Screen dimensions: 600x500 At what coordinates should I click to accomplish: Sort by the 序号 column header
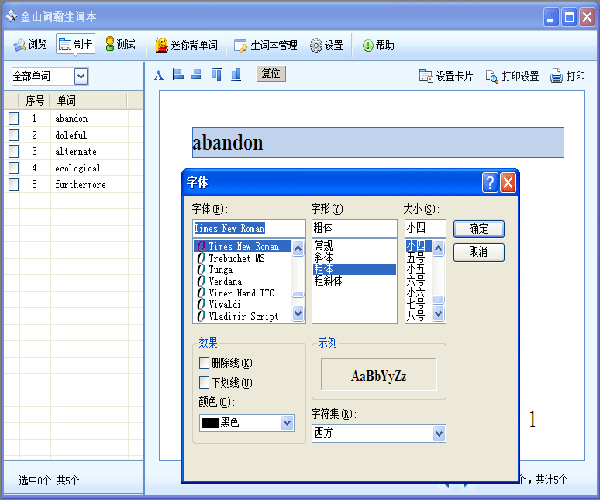[x=34, y=101]
